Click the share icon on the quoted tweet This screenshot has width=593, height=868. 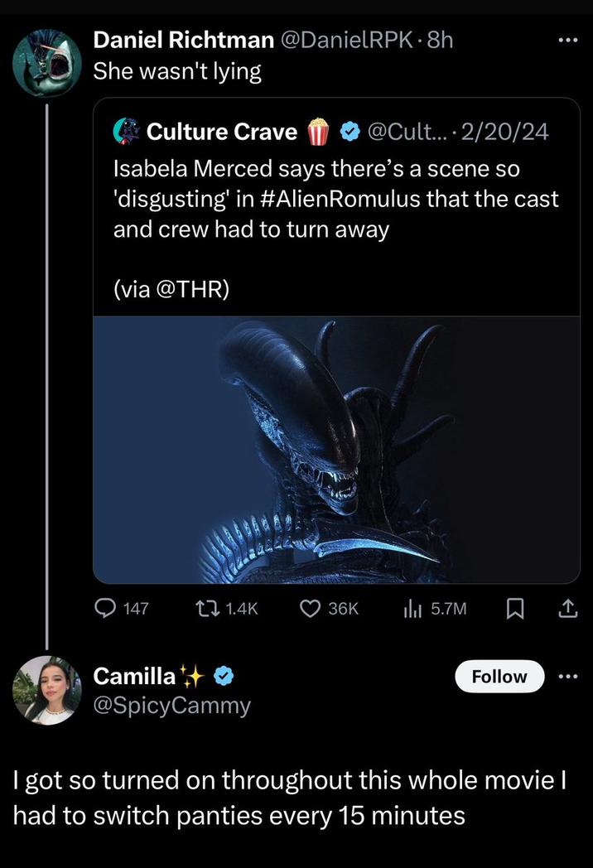click(568, 609)
